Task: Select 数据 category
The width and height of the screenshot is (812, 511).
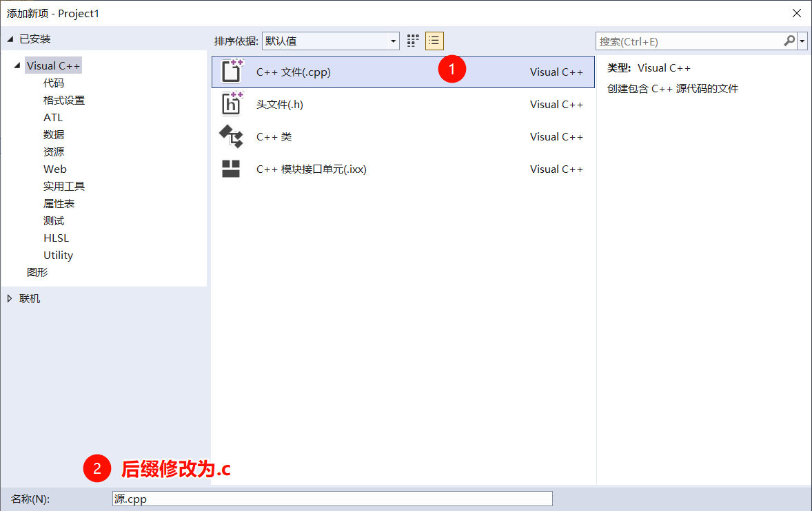Action: 53,134
